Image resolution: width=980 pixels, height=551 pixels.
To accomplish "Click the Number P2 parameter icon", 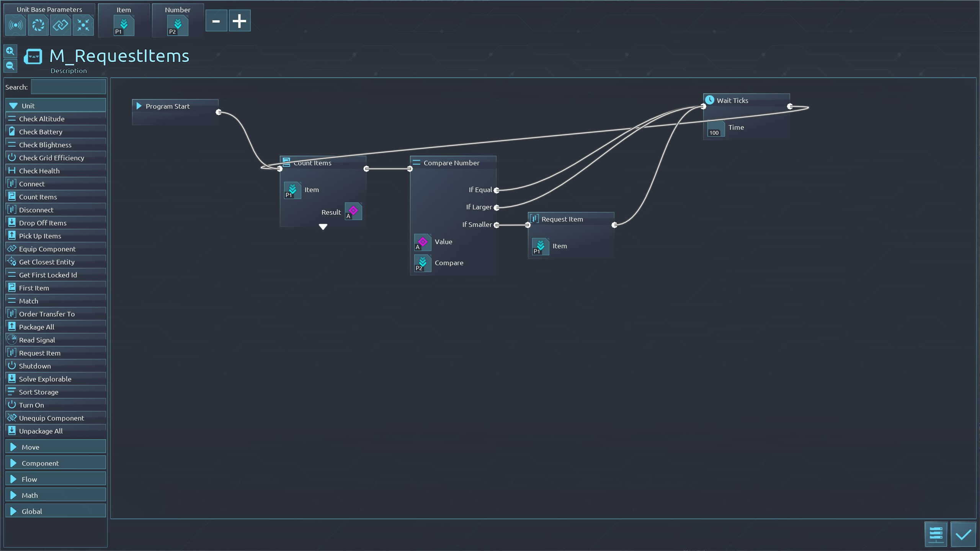I will [x=178, y=26].
